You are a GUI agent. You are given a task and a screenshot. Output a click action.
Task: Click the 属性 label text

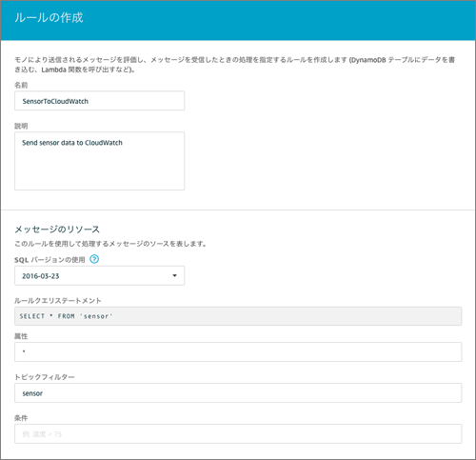pos(21,336)
